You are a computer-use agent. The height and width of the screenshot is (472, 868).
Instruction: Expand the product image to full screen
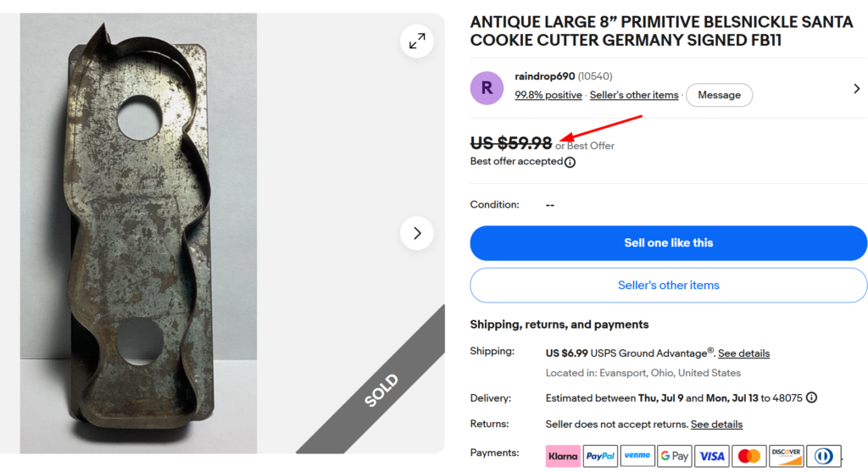coord(417,41)
